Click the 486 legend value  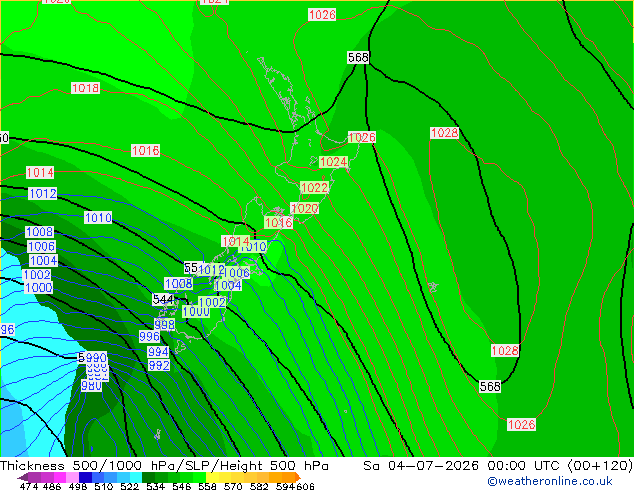pos(52,486)
